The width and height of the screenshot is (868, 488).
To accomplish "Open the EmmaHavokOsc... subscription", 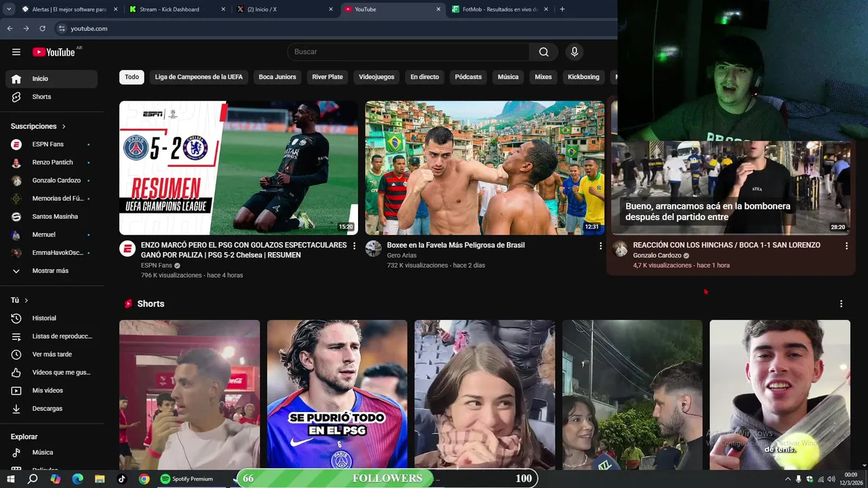I will pyautogui.click(x=52, y=253).
